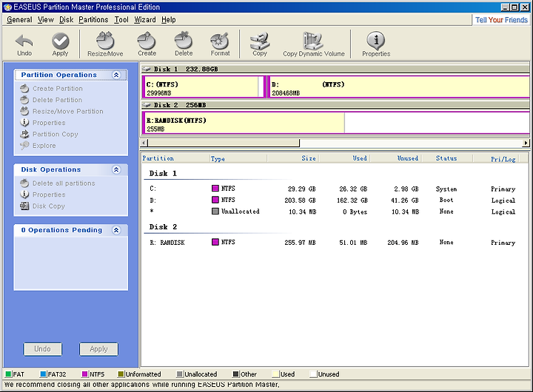Select the D: partition row in list
Image resolution: width=533 pixels, height=392 pixels.
(x=333, y=200)
